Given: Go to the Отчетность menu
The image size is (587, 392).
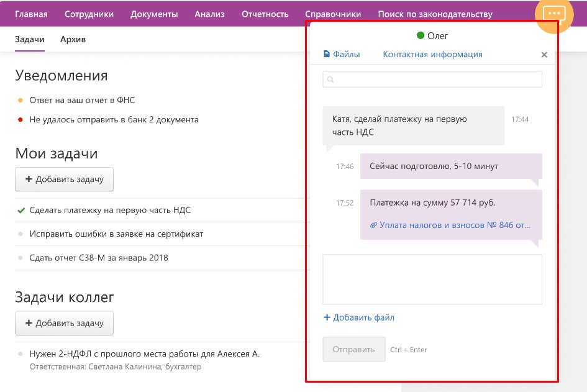Looking at the screenshot, I should 265,14.
